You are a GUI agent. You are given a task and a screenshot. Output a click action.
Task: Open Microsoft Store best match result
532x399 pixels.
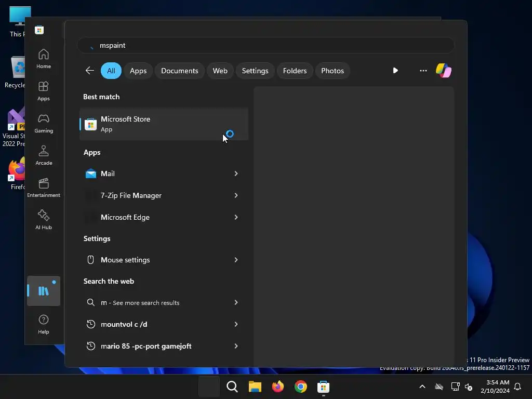[x=164, y=124]
